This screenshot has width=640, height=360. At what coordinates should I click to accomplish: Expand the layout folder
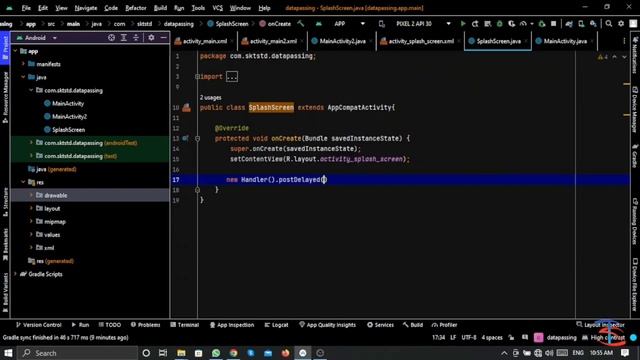(31, 208)
